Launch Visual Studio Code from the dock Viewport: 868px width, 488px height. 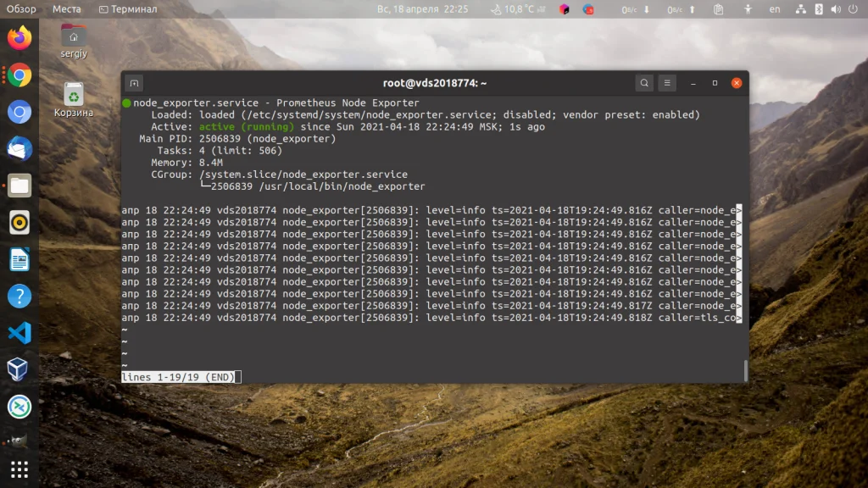tap(19, 333)
